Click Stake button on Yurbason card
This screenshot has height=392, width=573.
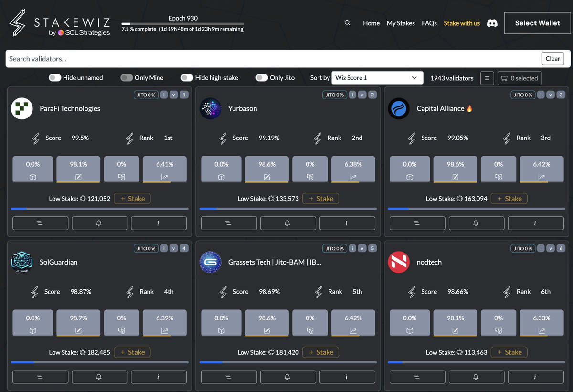coord(321,199)
